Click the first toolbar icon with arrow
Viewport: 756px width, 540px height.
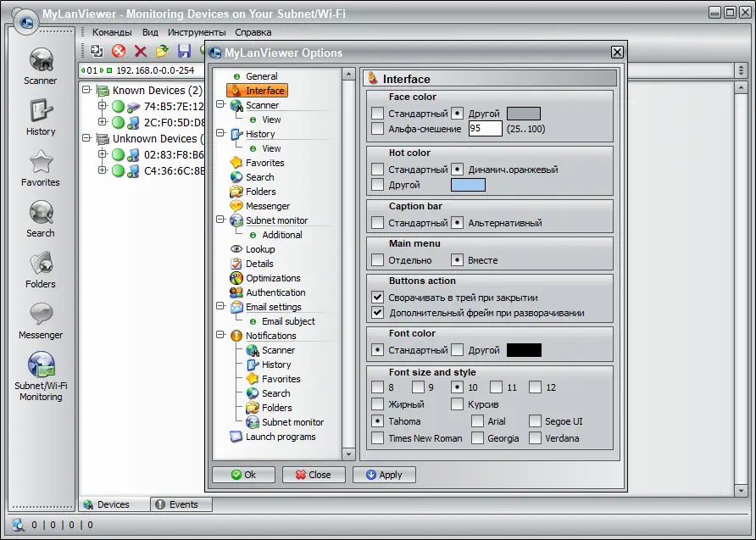click(97, 51)
